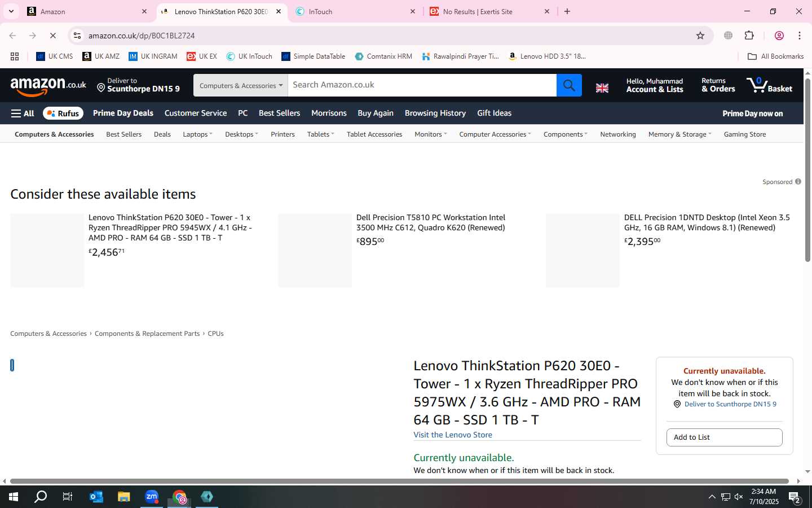The image size is (812, 508).
Task: Click the browser address bar URL
Action: [142, 36]
